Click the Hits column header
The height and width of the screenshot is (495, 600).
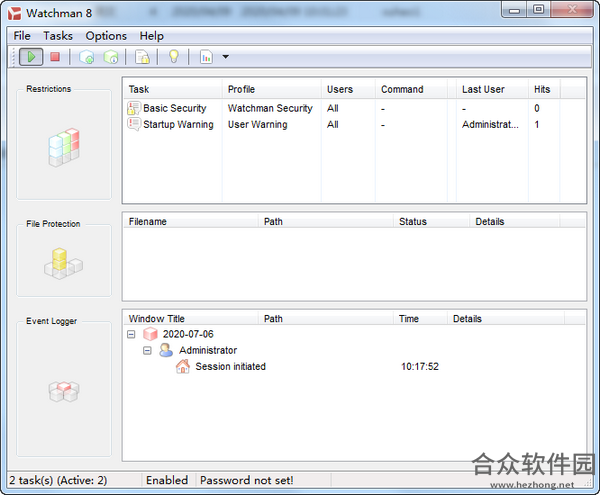[544, 89]
